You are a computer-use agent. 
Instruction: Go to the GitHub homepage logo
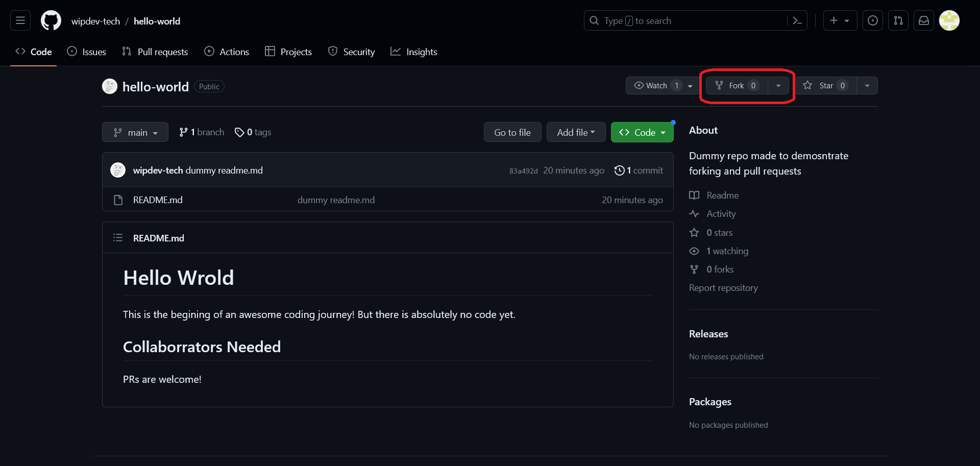tap(51, 20)
